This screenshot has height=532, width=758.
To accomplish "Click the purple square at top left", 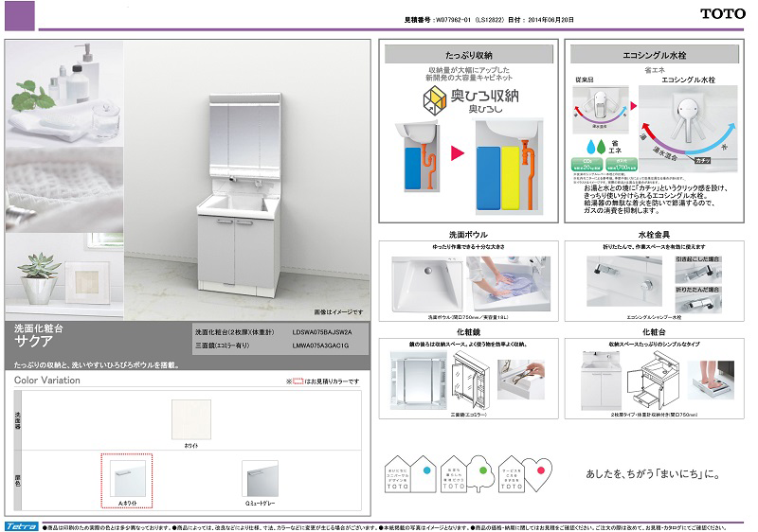I will coord(20,16).
